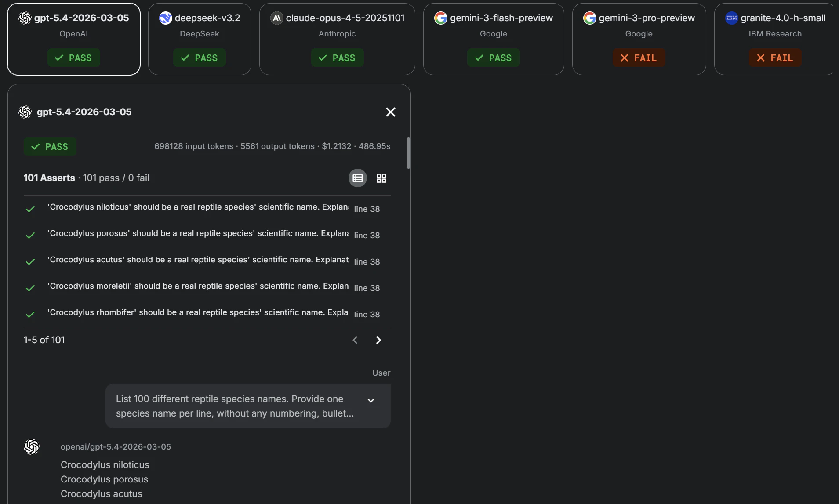Screen dimensions: 839x504
Task: Click the Google logo on gemini-3-flash-preview
Action: coord(441,18)
